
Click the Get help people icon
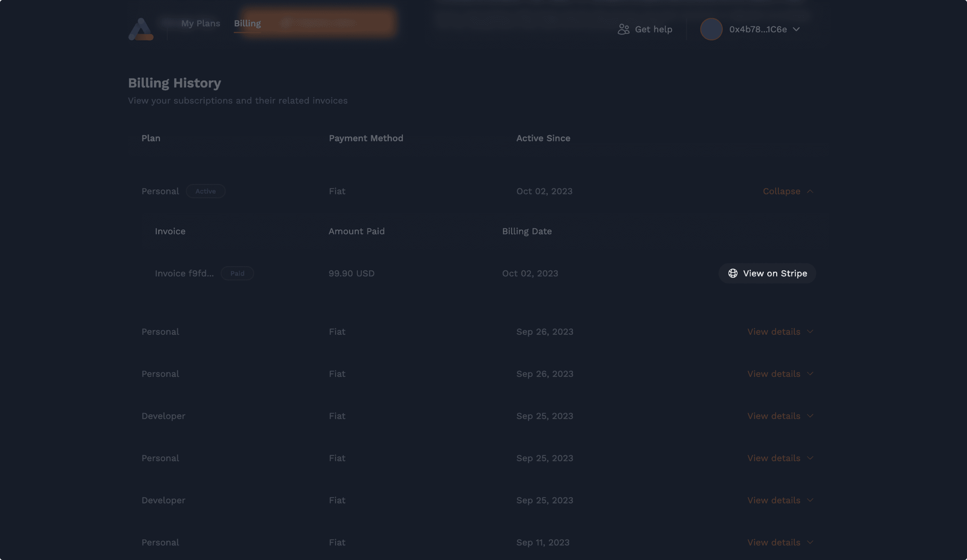click(623, 29)
